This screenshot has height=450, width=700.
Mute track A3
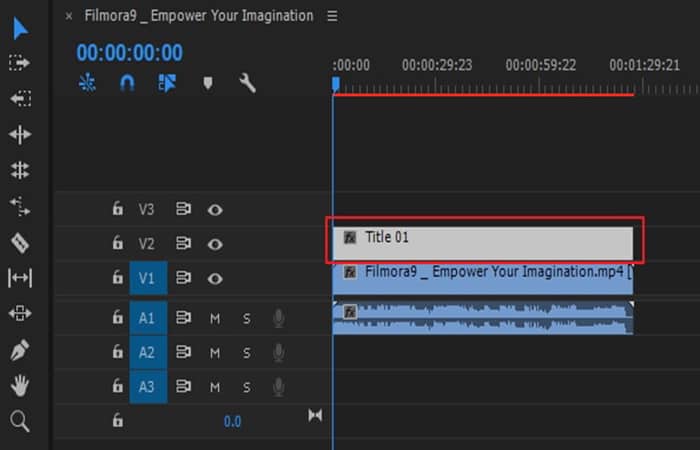[215, 387]
